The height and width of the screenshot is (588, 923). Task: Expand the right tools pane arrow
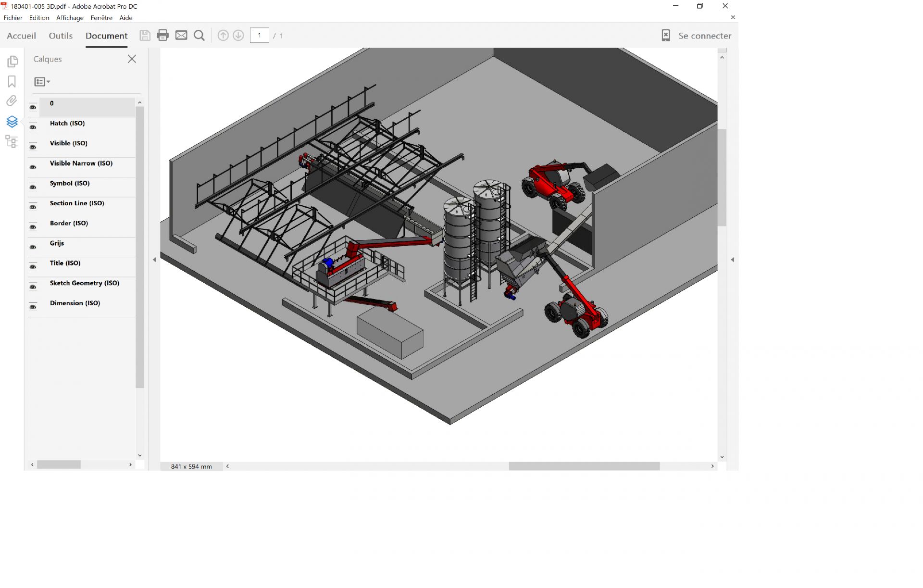tap(732, 260)
